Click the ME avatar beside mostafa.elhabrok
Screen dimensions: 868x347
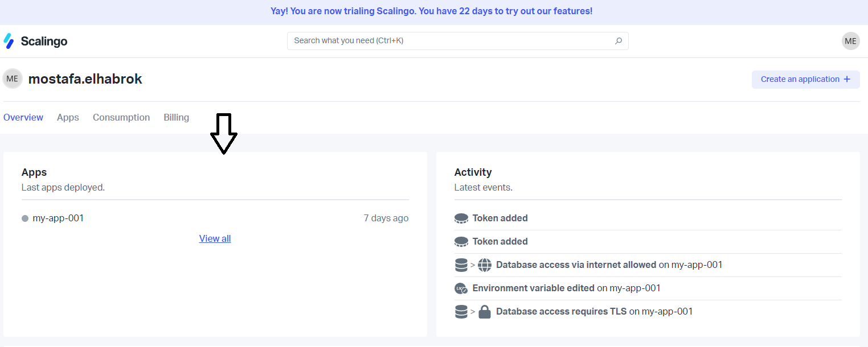[x=12, y=78]
